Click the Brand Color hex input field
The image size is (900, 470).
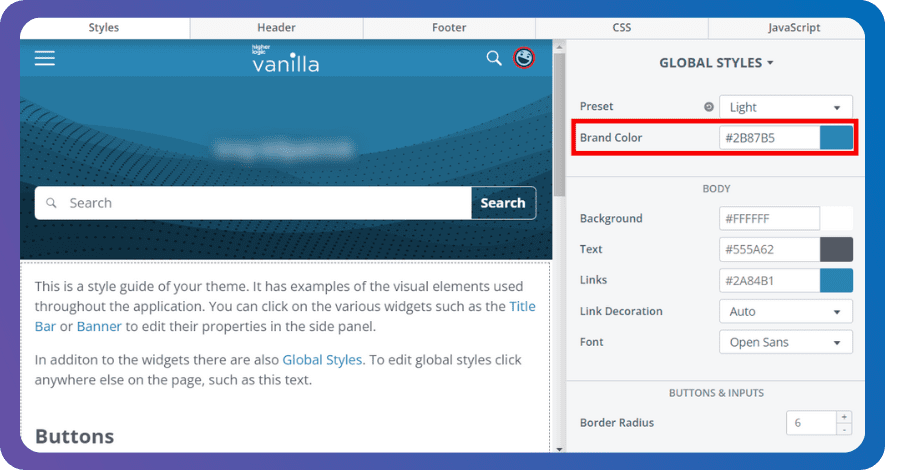coord(768,138)
